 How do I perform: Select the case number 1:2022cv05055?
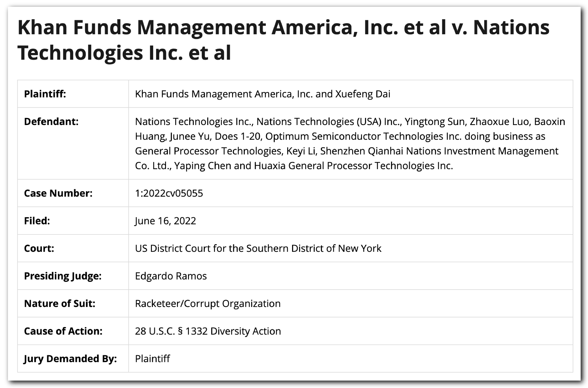tap(169, 193)
